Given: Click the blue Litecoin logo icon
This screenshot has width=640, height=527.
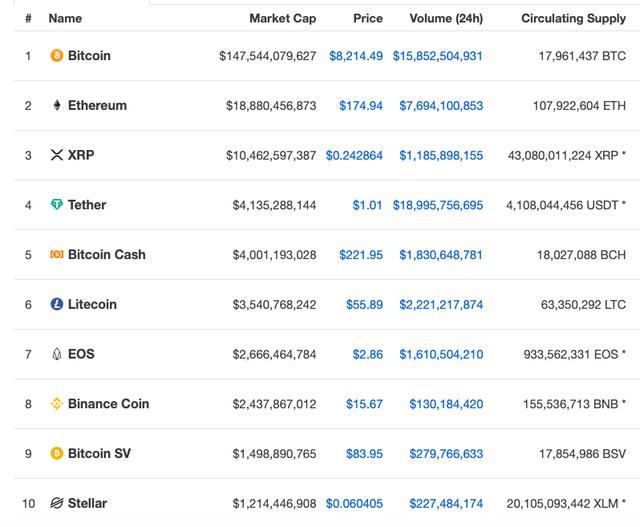Looking at the screenshot, I should coord(56,304).
